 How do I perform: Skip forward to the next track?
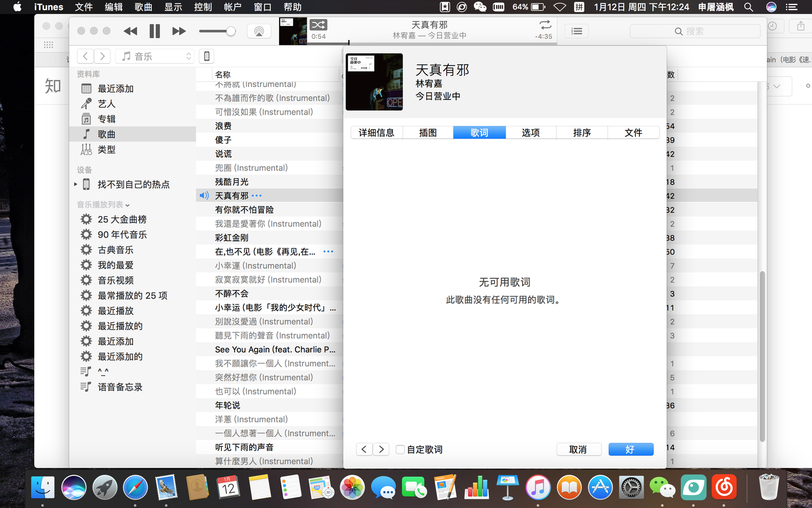coord(179,31)
